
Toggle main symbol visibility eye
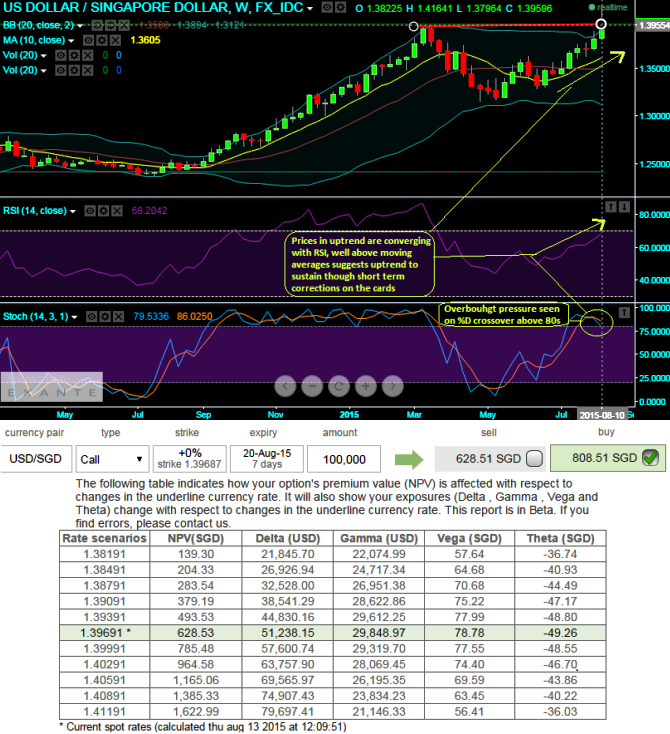click(328, 7)
